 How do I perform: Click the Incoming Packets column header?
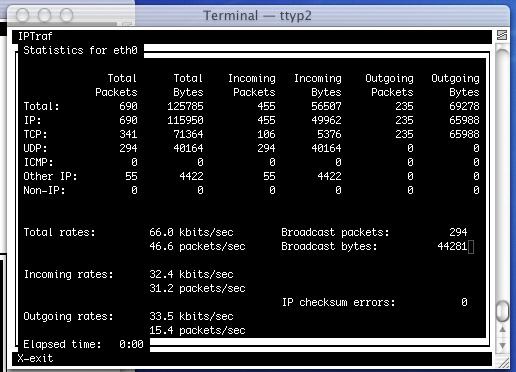[x=252, y=85]
